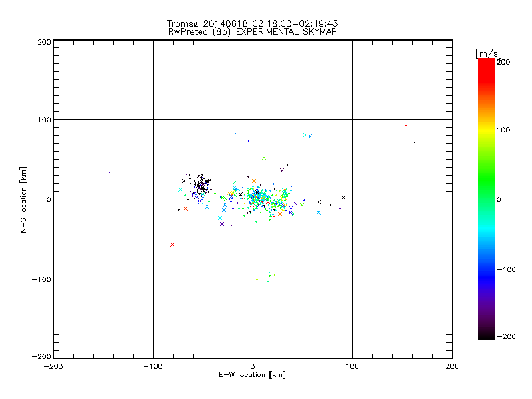Pick the yellow band of the velocity colorbar

point(487,130)
